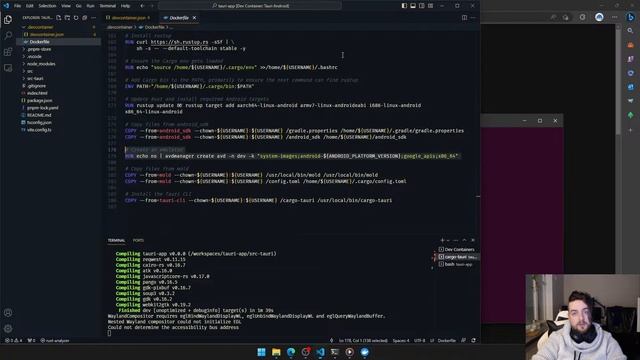Click Bing sidebar icon in Edge window
Image resolution: width=640 pixels, height=360 pixels.
tap(631, 17)
